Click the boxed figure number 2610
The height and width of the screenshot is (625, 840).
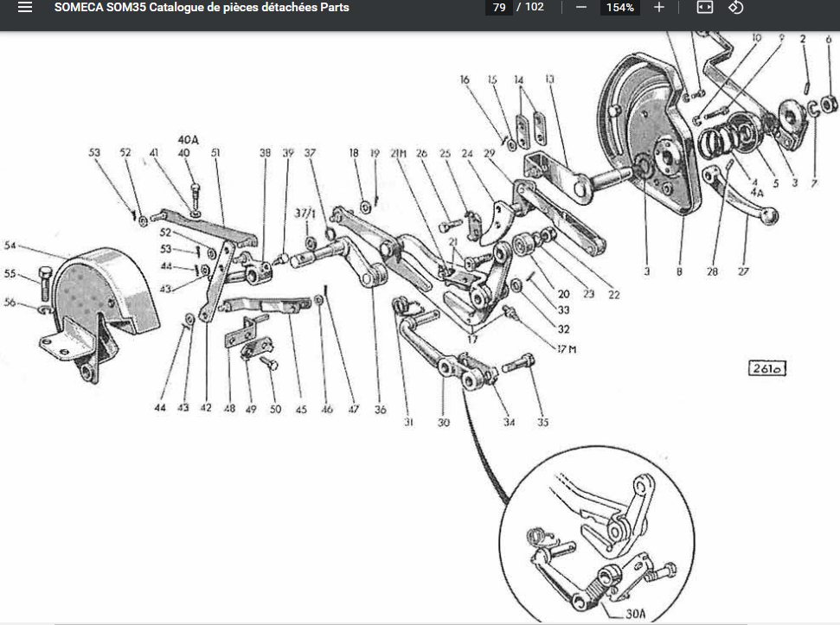click(x=766, y=369)
